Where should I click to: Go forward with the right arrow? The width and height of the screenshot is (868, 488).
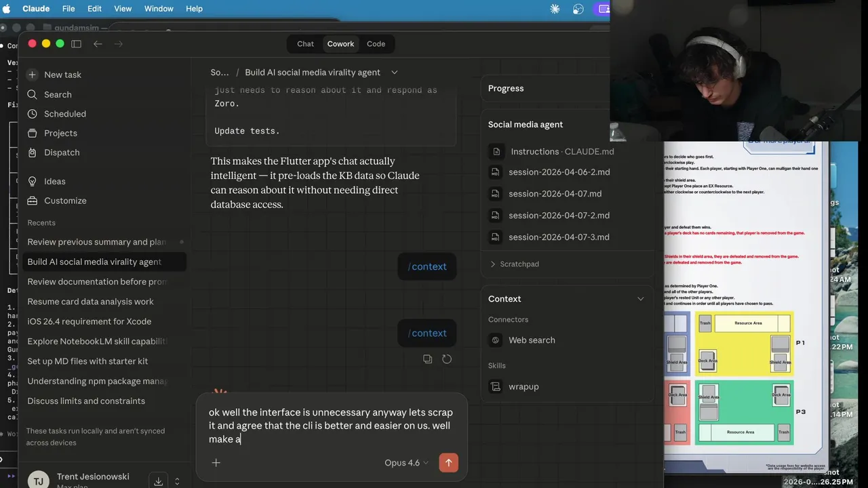click(x=119, y=43)
